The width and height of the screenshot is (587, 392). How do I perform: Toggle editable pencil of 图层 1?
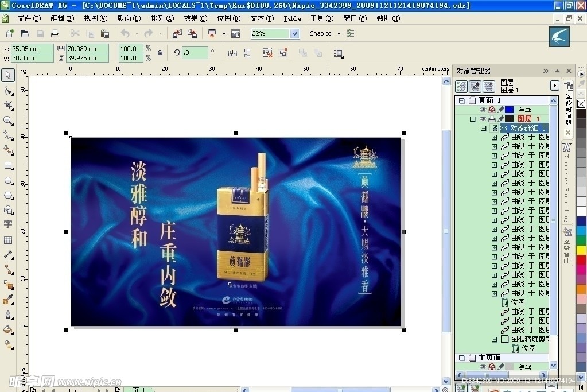pyautogui.click(x=500, y=119)
